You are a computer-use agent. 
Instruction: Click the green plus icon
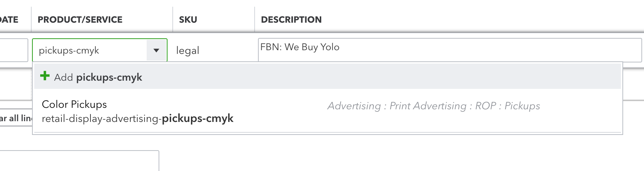click(45, 76)
